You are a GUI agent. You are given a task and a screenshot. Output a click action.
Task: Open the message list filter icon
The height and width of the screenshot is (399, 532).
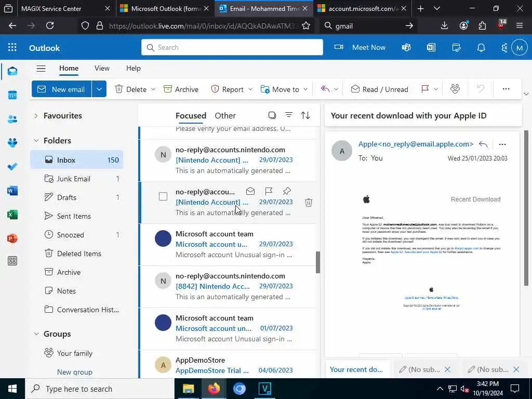click(x=289, y=115)
